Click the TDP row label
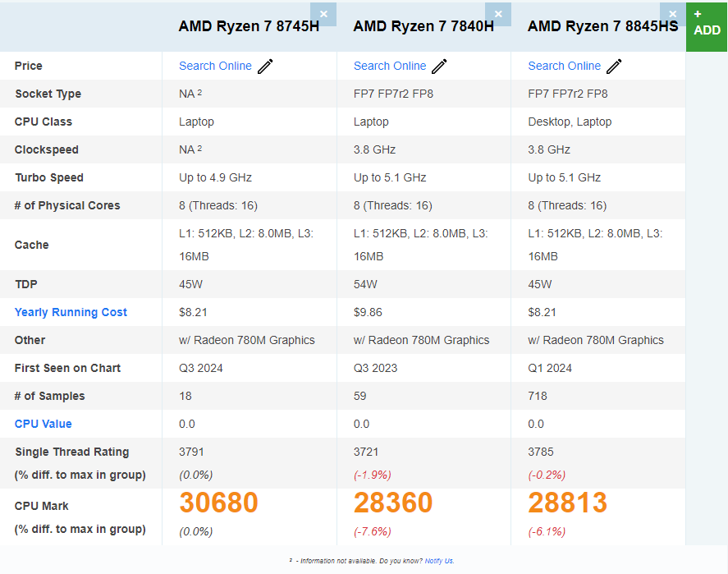 26,284
